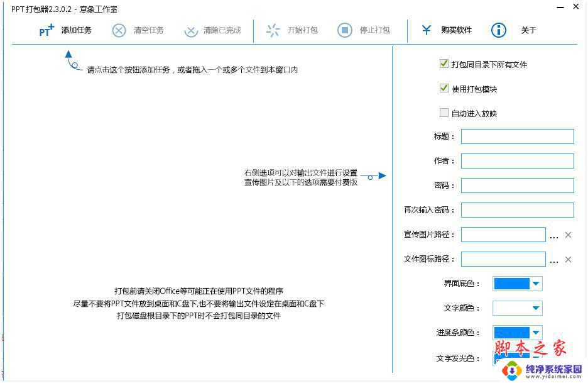Image resolution: width=588 pixels, height=383 pixels.
Task: Click the 清除已完成 label
Action: 222,30
